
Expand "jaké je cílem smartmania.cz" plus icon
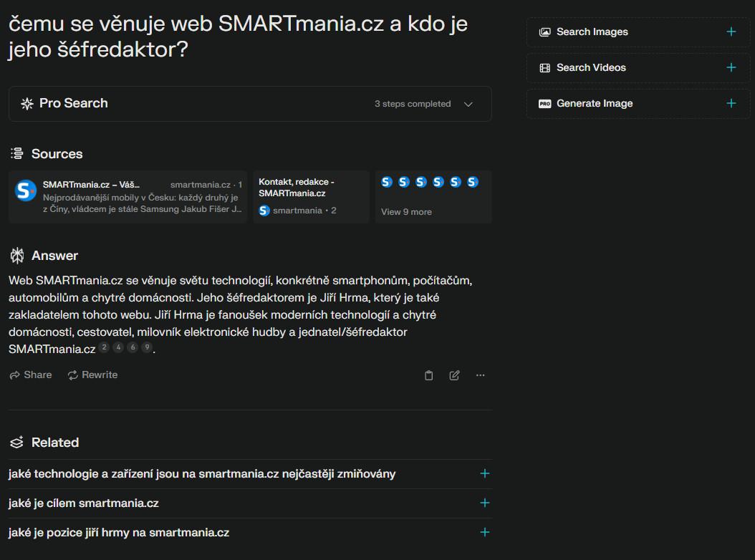pos(484,503)
